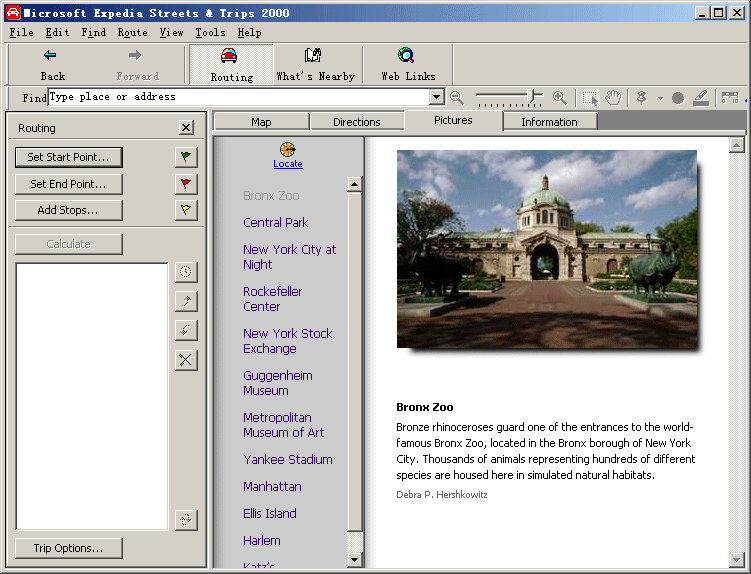
Task: Click main pane scroll down arrow
Action: [x=736, y=559]
